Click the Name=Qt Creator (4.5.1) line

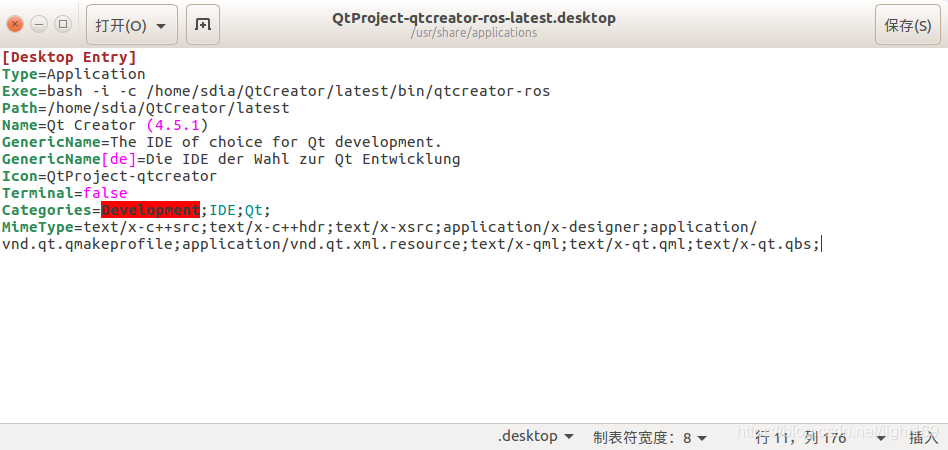[x=105, y=125]
